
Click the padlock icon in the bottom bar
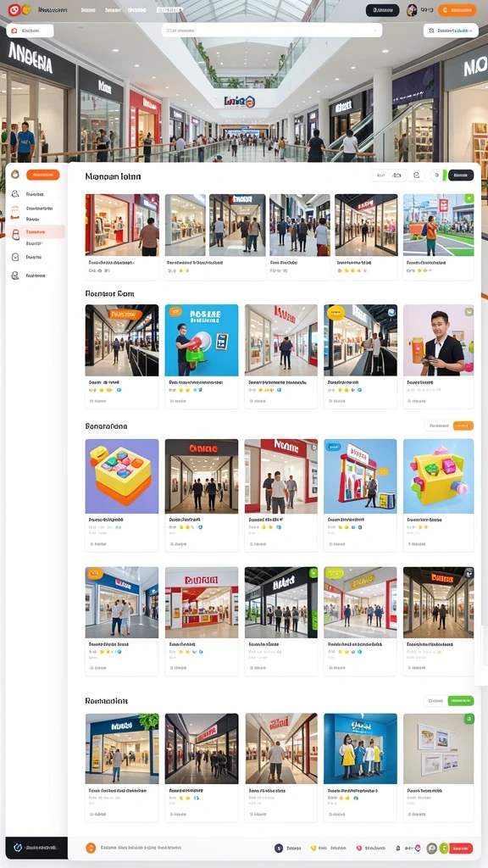click(398, 848)
